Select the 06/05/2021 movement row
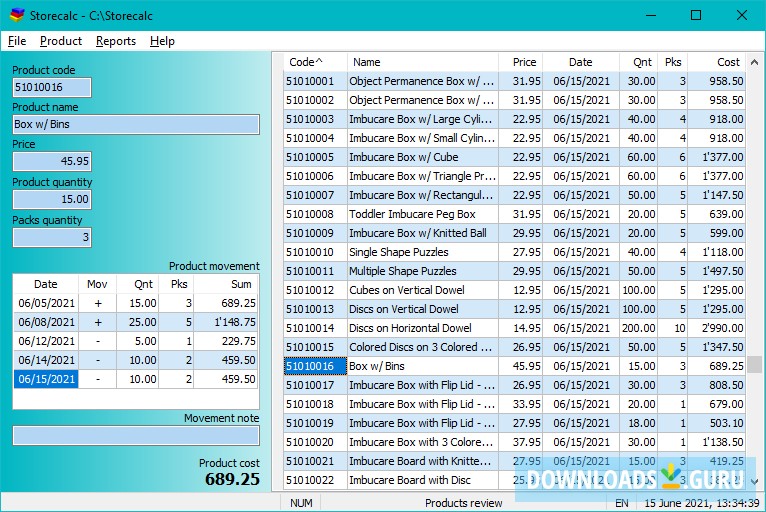The image size is (766, 512). click(x=45, y=303)
